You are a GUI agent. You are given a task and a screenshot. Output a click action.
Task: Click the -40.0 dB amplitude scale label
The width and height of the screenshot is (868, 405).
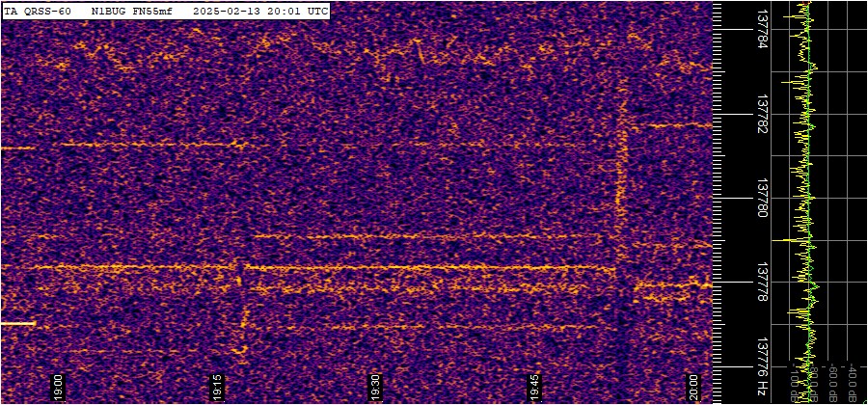point(853,381)
